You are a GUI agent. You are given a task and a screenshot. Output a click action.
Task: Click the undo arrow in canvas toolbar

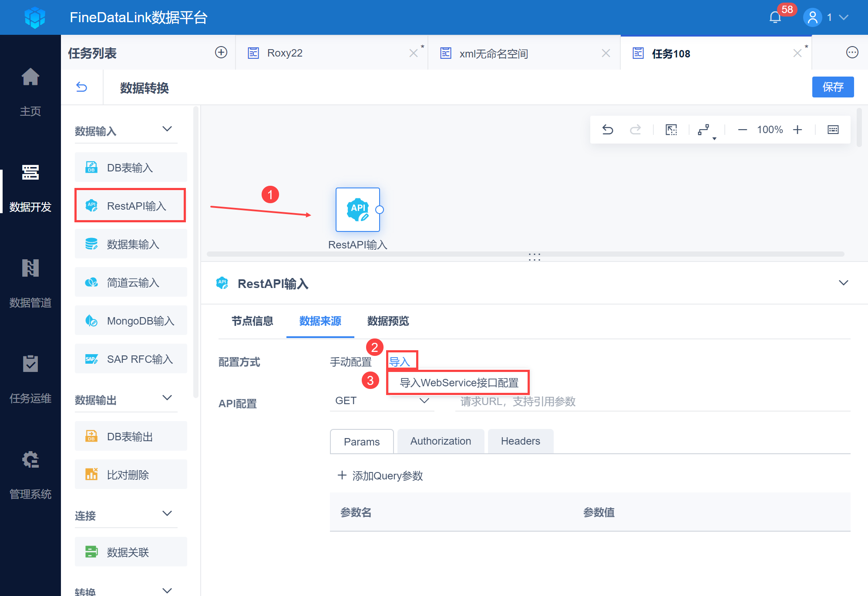point(608,130)
